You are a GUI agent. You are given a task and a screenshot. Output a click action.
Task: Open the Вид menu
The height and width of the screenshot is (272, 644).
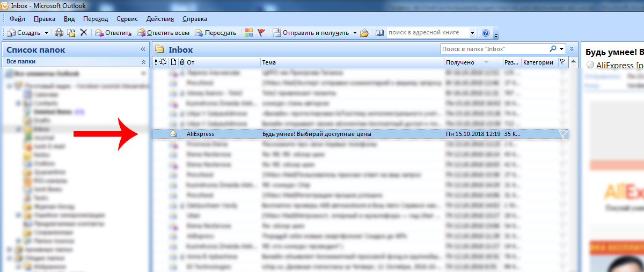(69, 19)
